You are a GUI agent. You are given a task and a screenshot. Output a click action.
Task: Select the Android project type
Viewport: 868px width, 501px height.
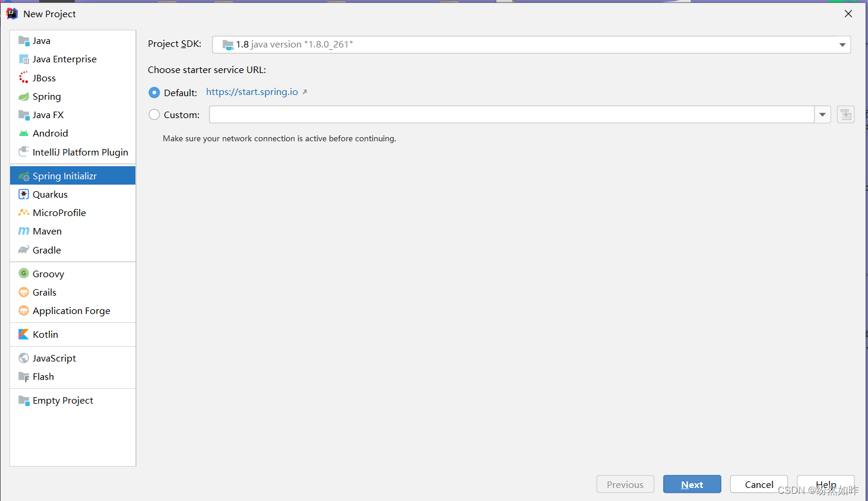(x=50, y=133)
